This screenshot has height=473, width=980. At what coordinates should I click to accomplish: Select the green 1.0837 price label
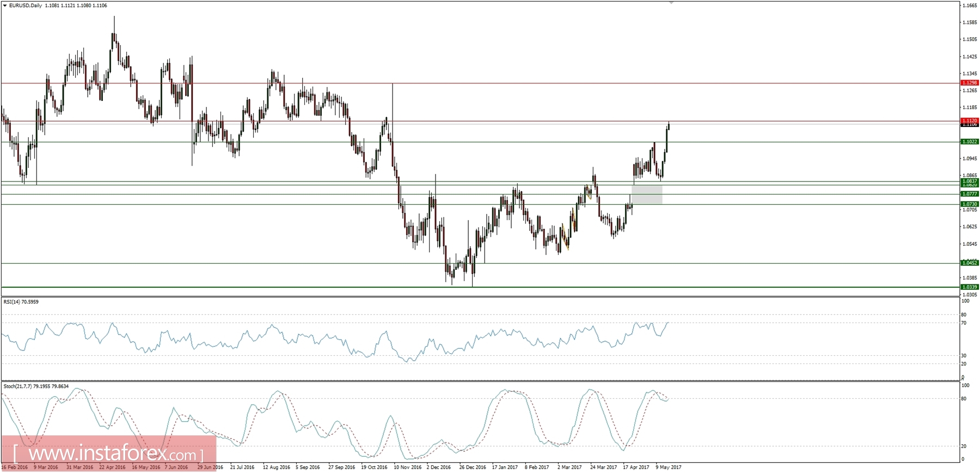(x=970, y=181)
